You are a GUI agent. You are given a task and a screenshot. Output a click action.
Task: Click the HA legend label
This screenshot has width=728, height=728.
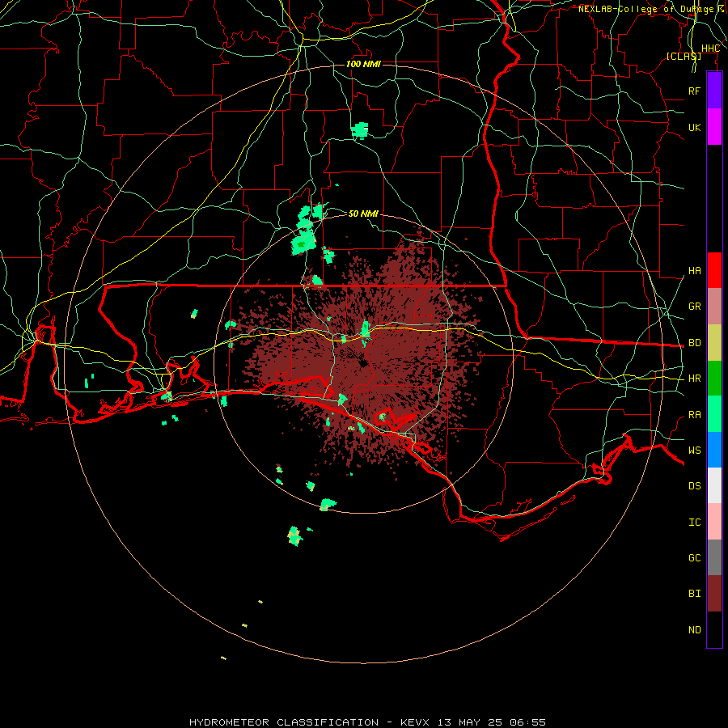(694, 271)
